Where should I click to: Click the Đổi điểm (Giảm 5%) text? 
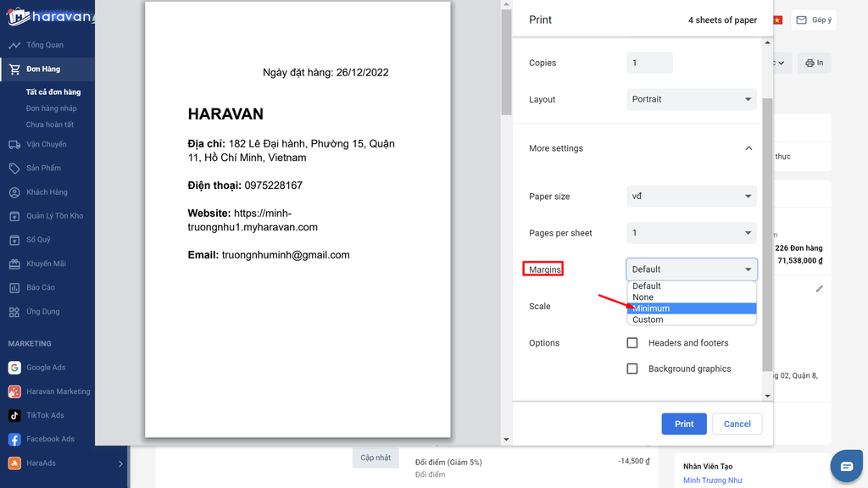coord(448,463)
